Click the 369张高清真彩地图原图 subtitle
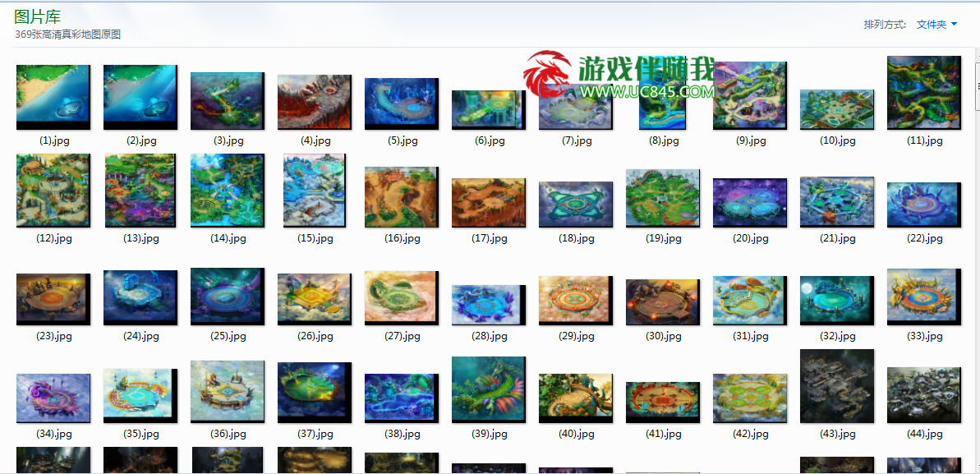The width and height of the screenshot is (980, 474). 67,35
